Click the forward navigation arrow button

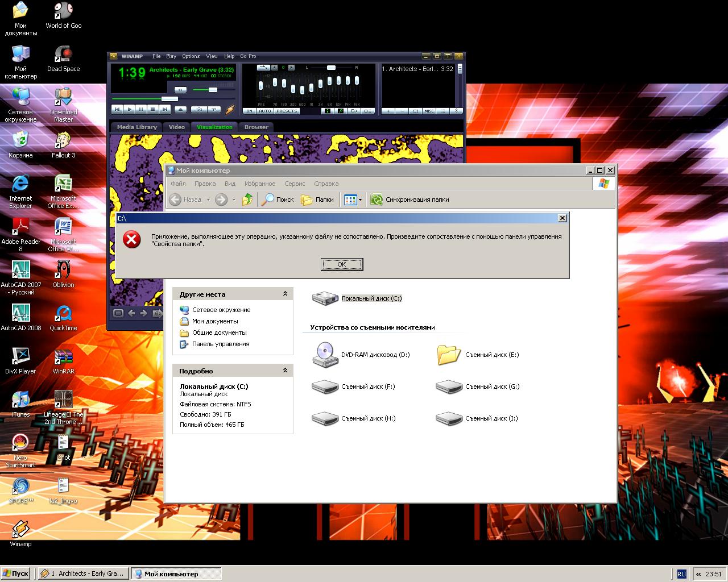221,199
